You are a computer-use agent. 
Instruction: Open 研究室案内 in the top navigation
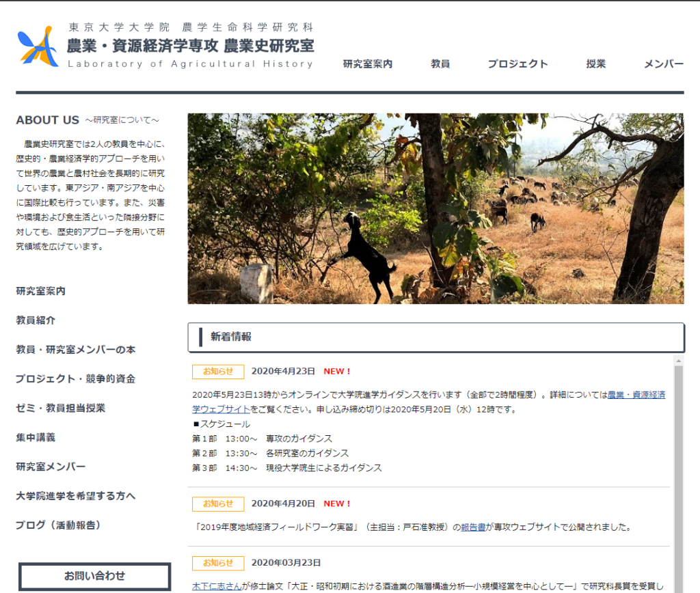click(x=367, y=64)
